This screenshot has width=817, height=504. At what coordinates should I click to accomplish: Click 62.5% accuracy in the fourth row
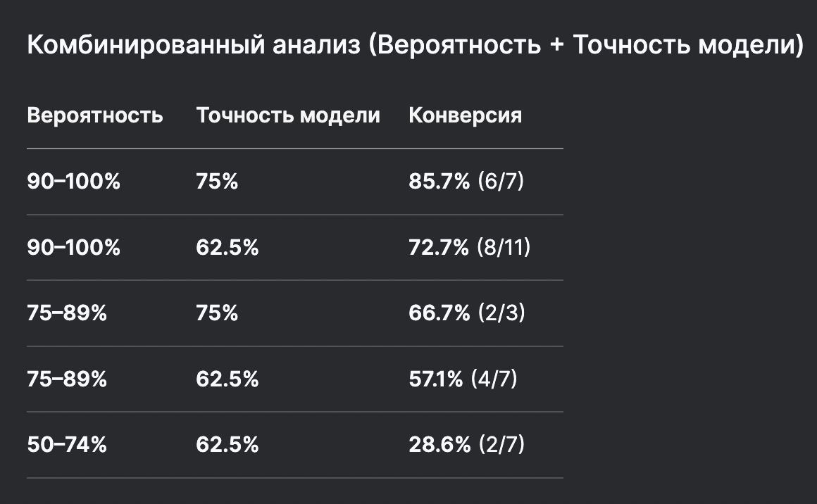pos(227,379)
